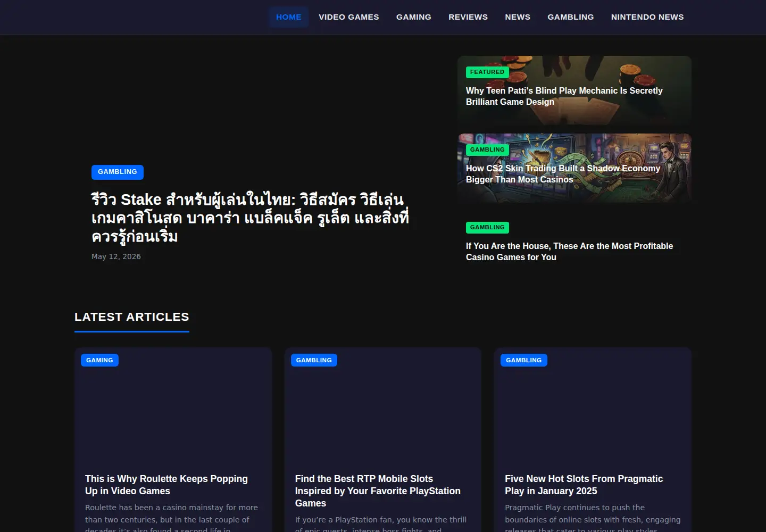Go to Gambling in top navigation
This screenshot has height=532, width=766.
click(x=570, y=17)
